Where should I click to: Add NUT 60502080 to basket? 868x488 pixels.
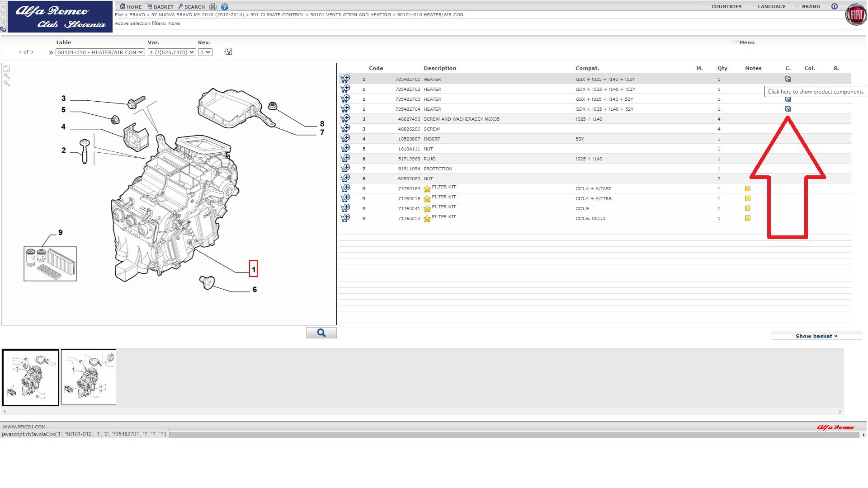(345, 178)
